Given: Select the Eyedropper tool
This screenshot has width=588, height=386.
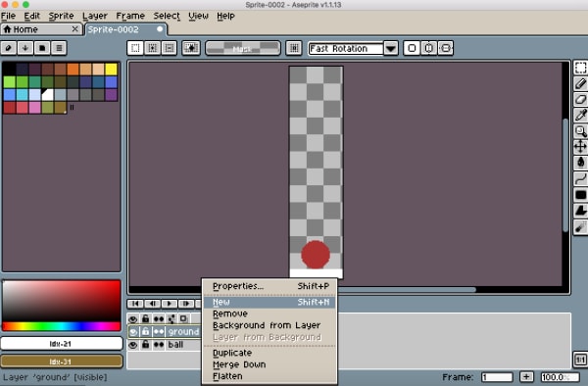Looking at the screenshot, I should click(580, 115).
